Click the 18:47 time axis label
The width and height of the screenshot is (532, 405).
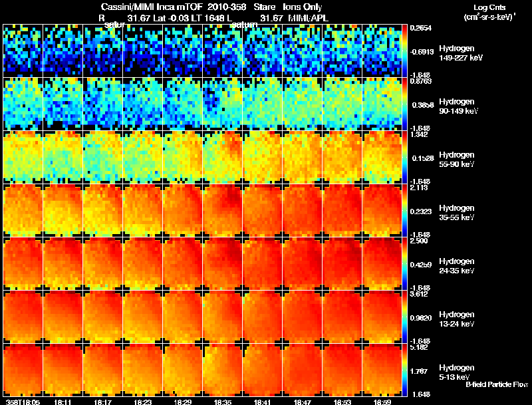[x=303, y=402]
